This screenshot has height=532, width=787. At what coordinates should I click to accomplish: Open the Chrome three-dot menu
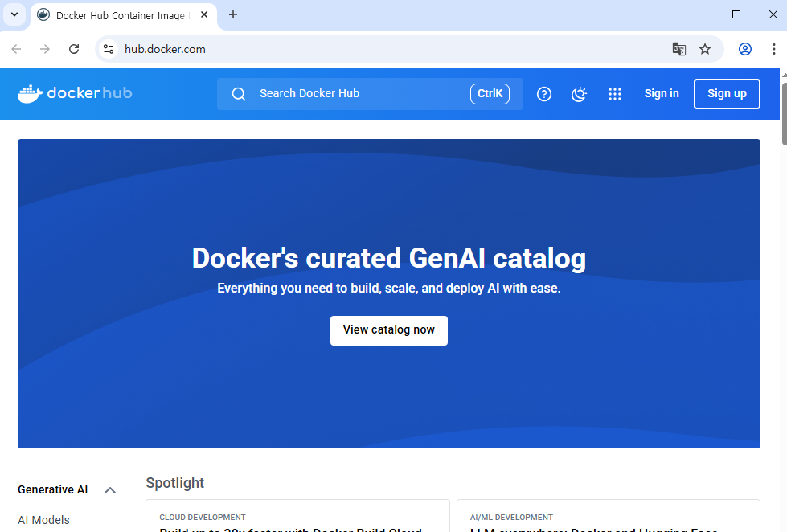tap(774, 49)
